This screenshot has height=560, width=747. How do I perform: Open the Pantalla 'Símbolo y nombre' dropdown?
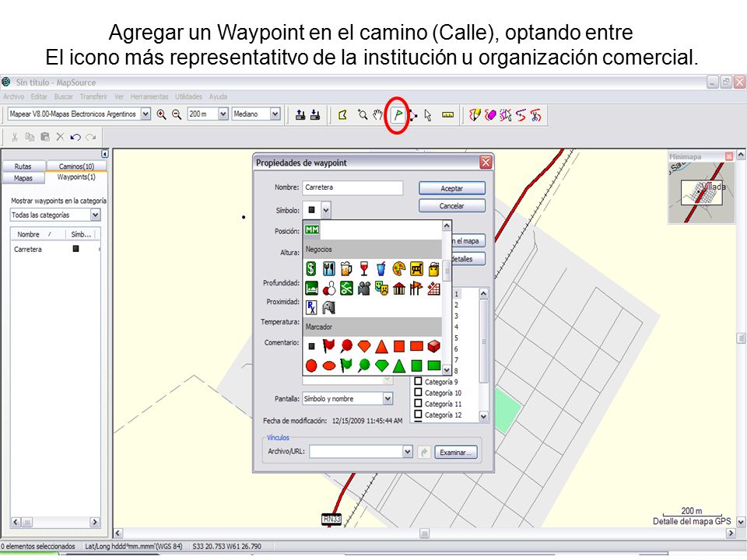(x=388, y=398)
